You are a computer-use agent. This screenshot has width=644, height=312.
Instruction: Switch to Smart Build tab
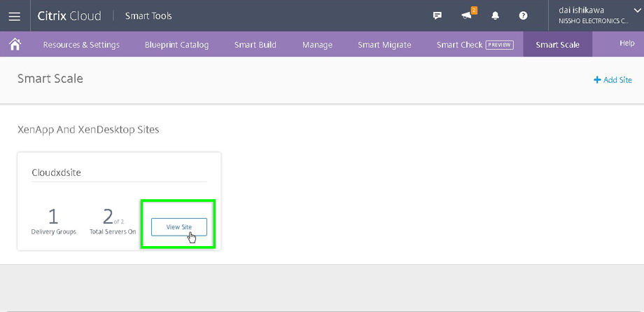click(255, 45)
